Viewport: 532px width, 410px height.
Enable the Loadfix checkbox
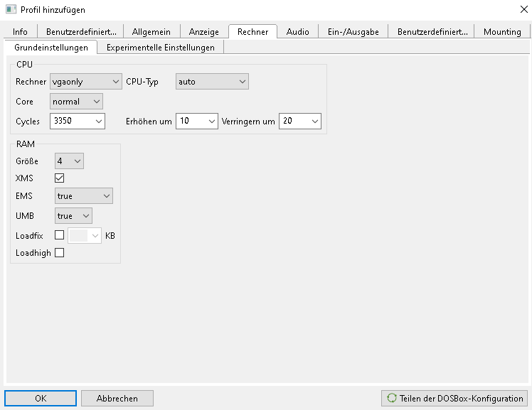[60, 235]
